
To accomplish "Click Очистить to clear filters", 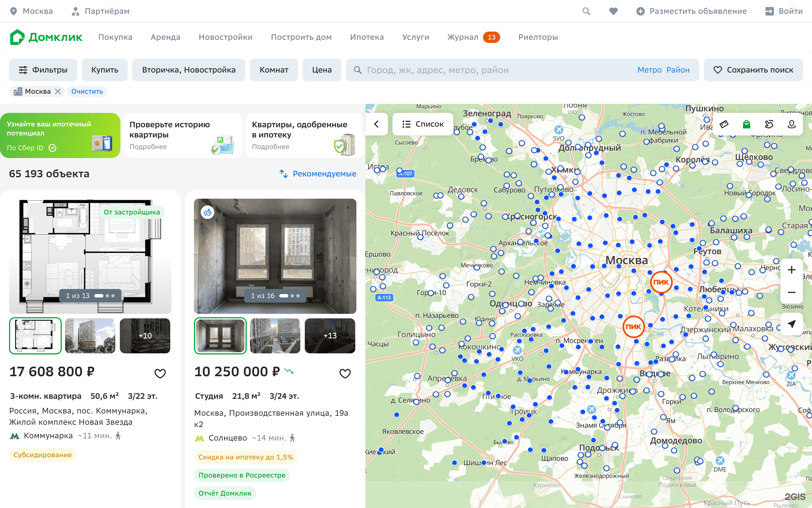I will tap(87, 91).
